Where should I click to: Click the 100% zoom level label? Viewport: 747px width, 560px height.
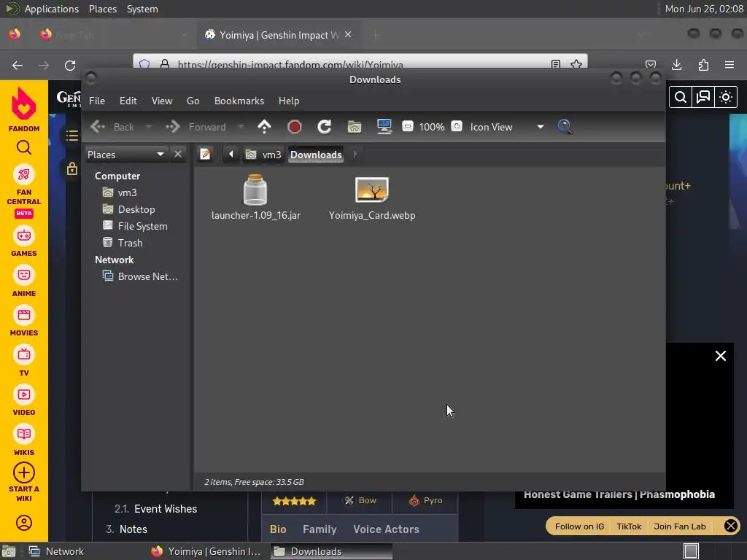(432, 127)
